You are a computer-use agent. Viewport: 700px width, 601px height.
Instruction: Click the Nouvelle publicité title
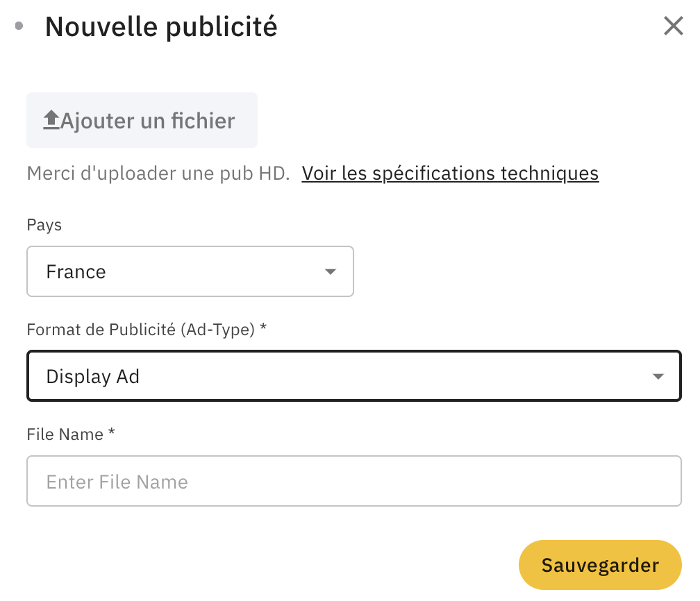160,26
